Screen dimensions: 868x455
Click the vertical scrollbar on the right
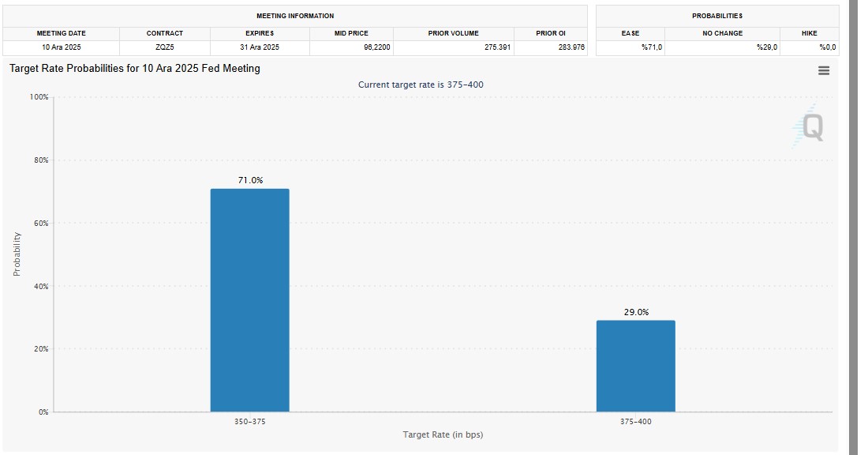tap(851, 227)
